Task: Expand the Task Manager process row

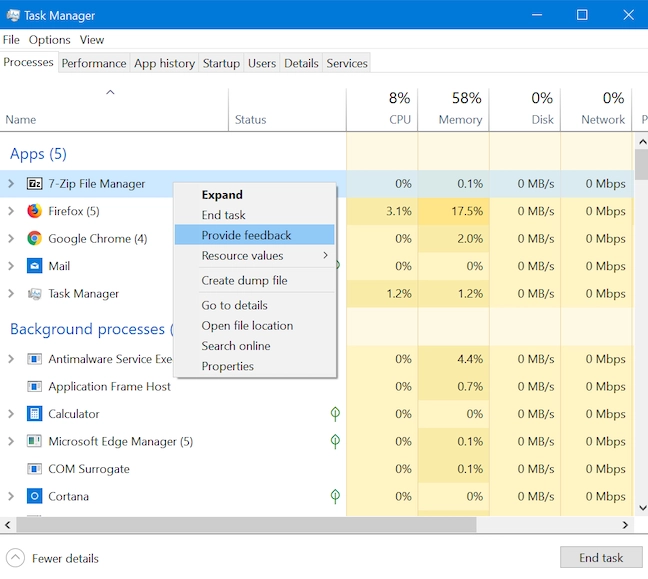Action: click(x=11, y=293)
